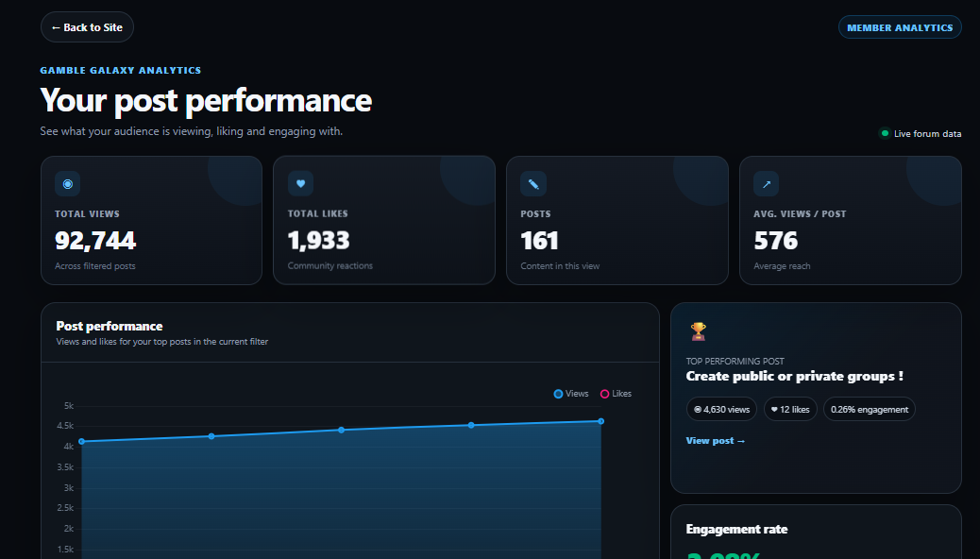Screen dimensions: 980x559
Task: Click the 12 likes pill
Action: coord(790,410)
